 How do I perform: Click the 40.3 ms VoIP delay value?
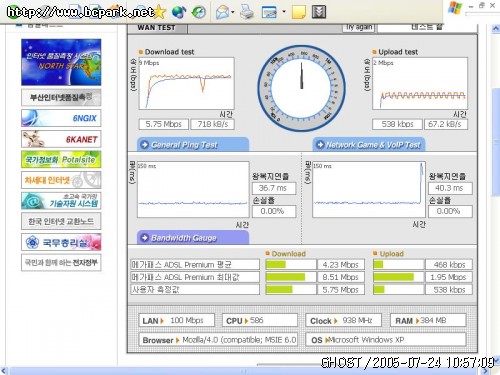[x=450, y=188]
